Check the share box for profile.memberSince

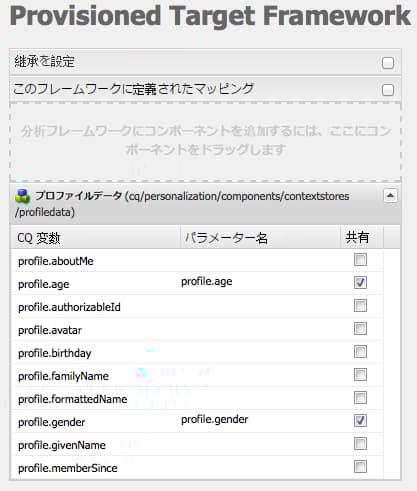[360, 467]
